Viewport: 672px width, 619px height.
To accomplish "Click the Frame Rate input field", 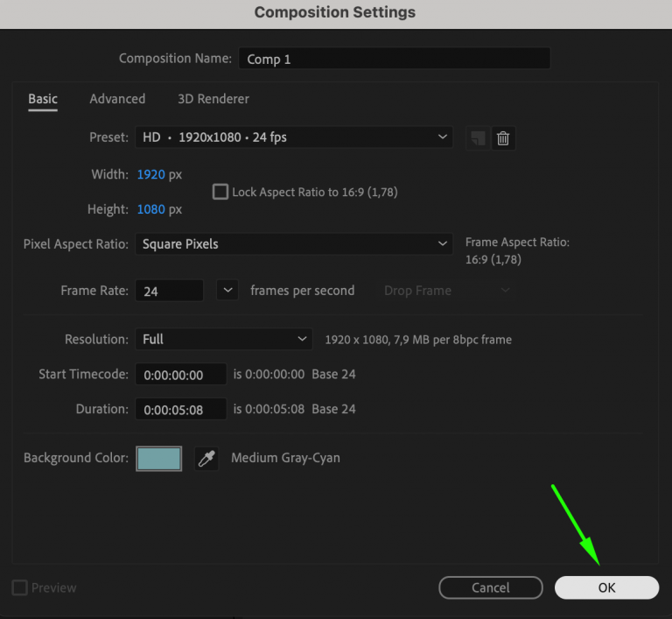I will pyautogui.click(x=169, y=291).
